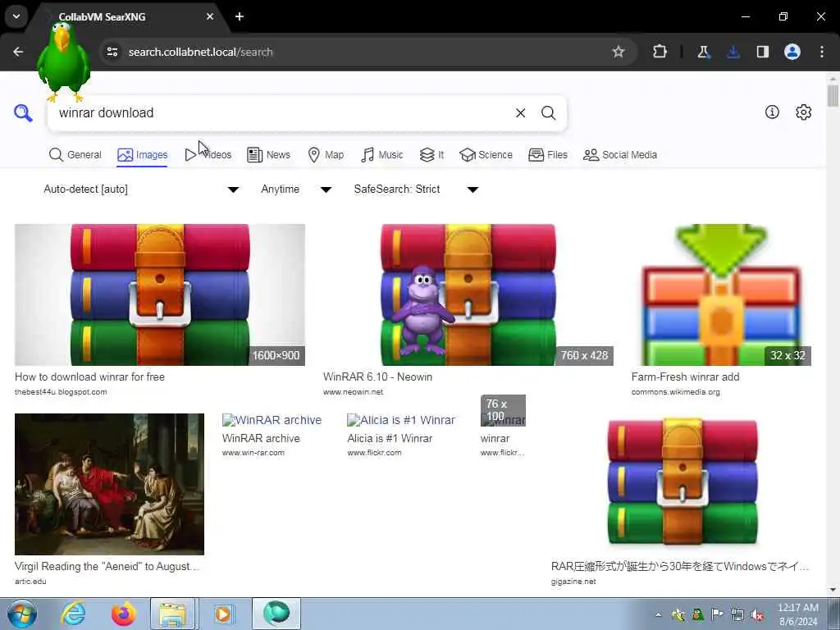Clear the search query with X icon
Viewport: 840px width, 630px height.
coord(520,113)
